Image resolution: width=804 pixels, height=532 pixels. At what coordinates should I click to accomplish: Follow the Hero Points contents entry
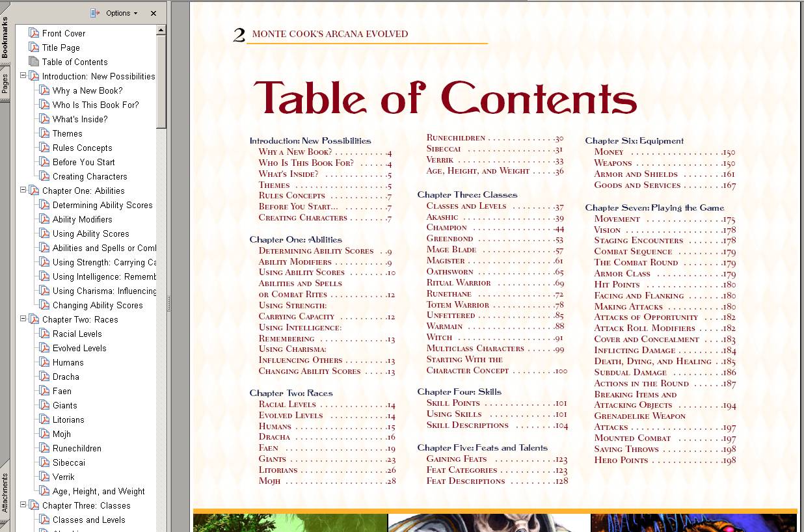coord(665,460)
